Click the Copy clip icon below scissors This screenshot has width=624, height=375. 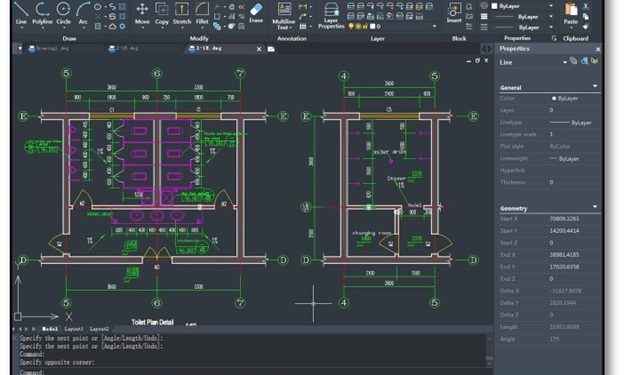tap(586, 17)
